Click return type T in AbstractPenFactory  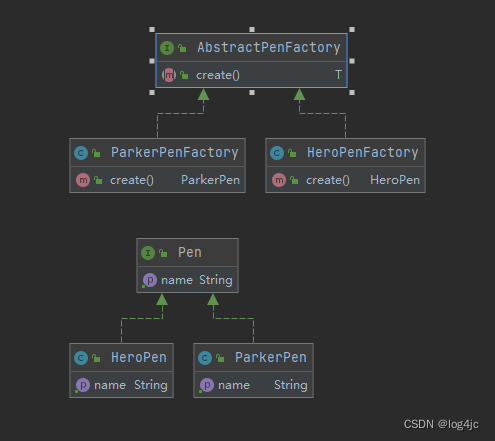[x=338, y=75]
